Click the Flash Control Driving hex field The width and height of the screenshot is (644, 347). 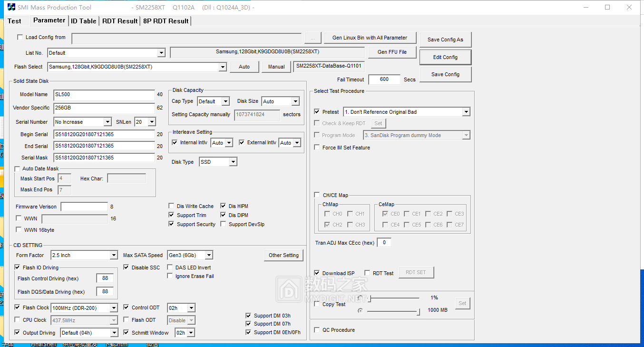[x=105, y=278]
